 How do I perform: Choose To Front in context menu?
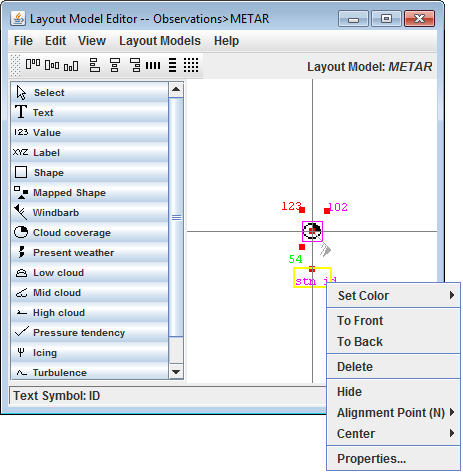[394, 320]
